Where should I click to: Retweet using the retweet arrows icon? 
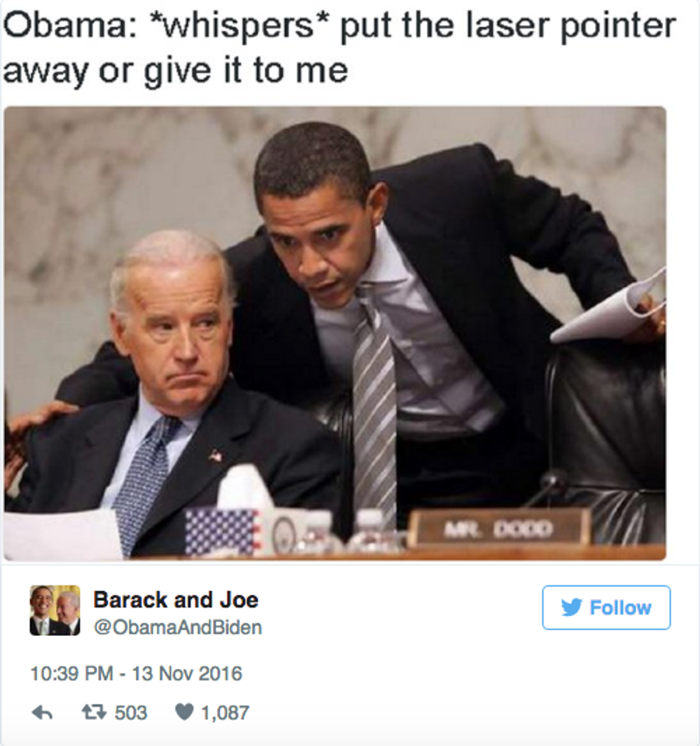[92, 712]
